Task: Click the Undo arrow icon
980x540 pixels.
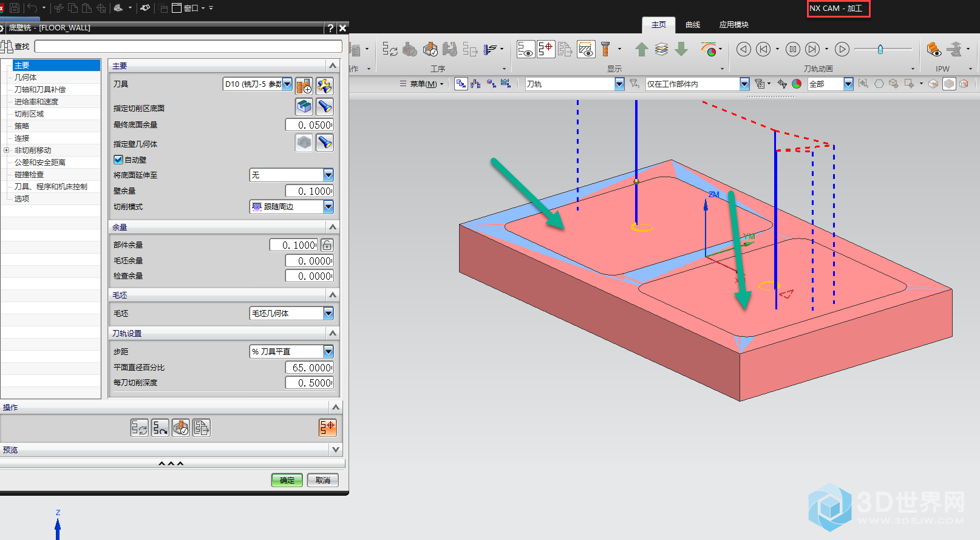Action: [32, 8]
